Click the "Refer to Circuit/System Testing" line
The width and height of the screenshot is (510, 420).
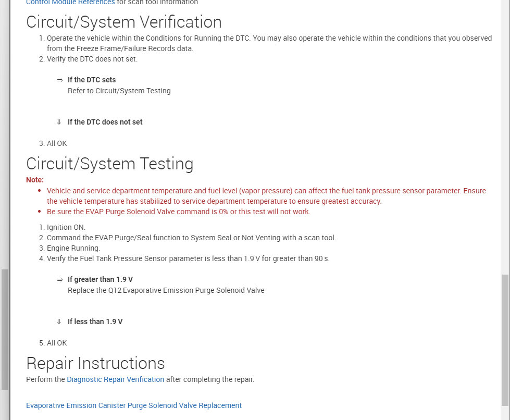coord(119,91)
